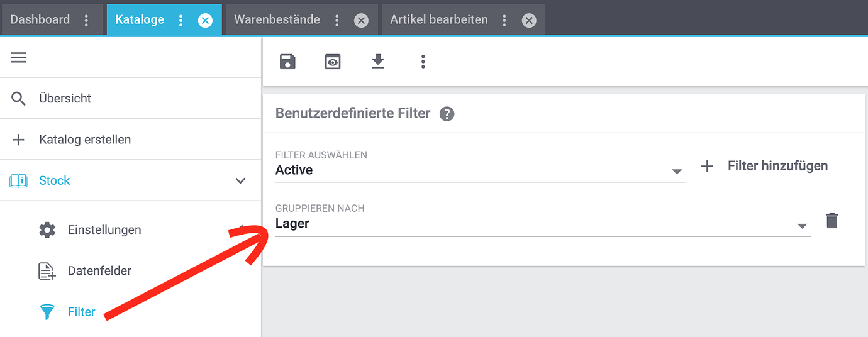Click the save disk icon in toolbar
Screen dimensions: 868x337
pyautogui.click(x=287, y=62)
